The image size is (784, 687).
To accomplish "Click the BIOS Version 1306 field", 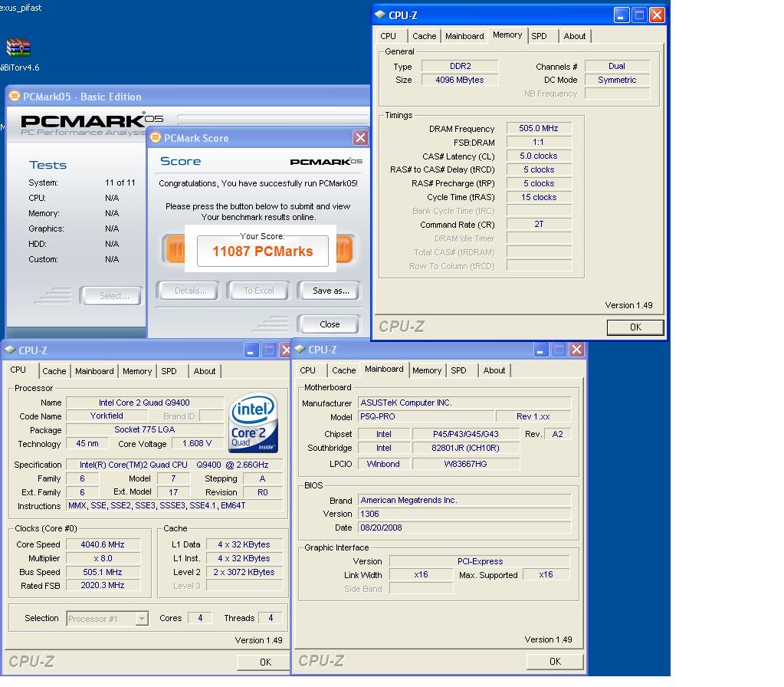I will 464,514.
